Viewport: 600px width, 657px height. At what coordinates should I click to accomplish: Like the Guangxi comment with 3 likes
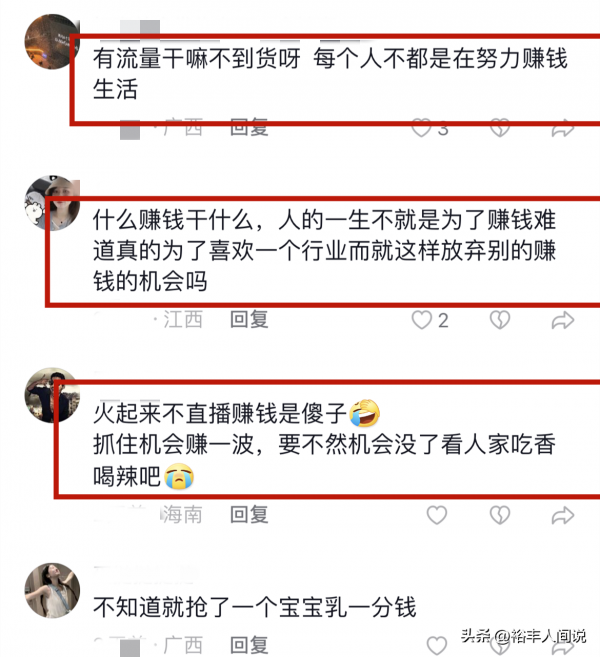tap(421, 129)
